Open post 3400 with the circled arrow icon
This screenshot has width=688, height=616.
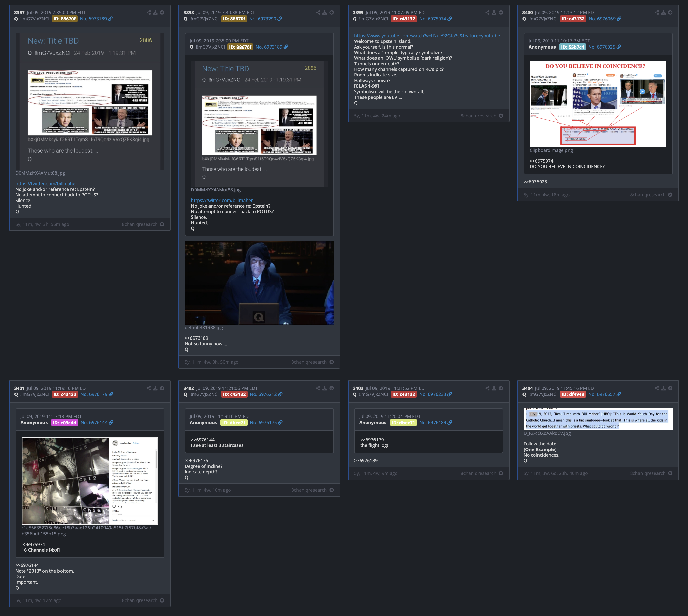pos(670,12)
